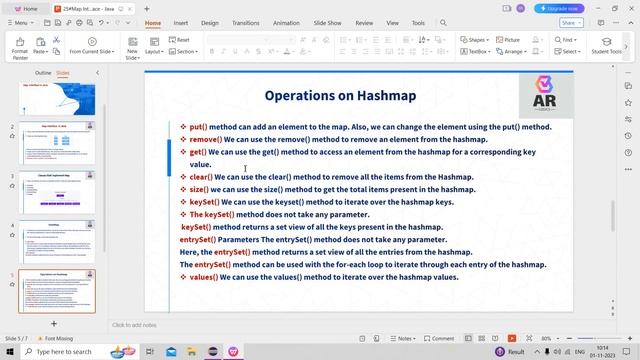Click the Save icon in quick toolbar
640x360 pixels.
pyautogui.click(x=58, y=23)
